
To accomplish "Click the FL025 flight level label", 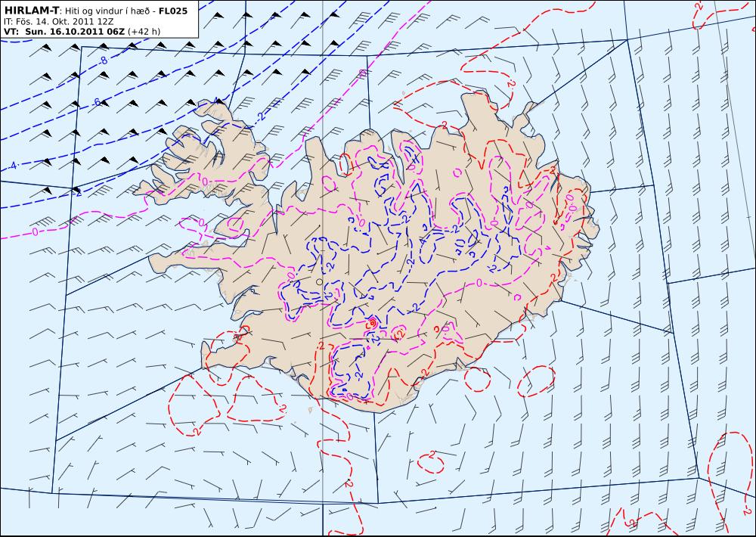I will [x=173, y=11].
